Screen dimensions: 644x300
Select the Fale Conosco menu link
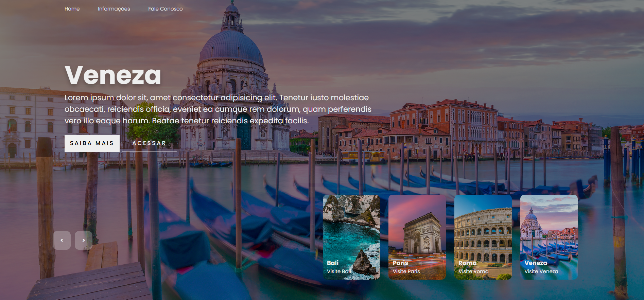(x=165, y=9)
